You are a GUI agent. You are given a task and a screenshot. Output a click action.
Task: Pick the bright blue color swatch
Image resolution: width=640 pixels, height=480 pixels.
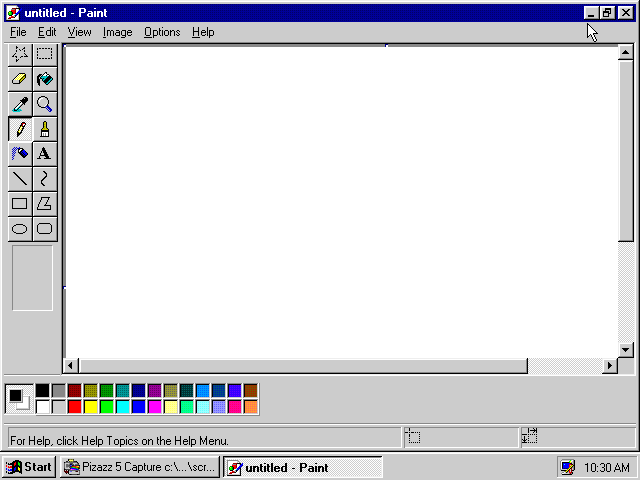(x=139, y=407)
